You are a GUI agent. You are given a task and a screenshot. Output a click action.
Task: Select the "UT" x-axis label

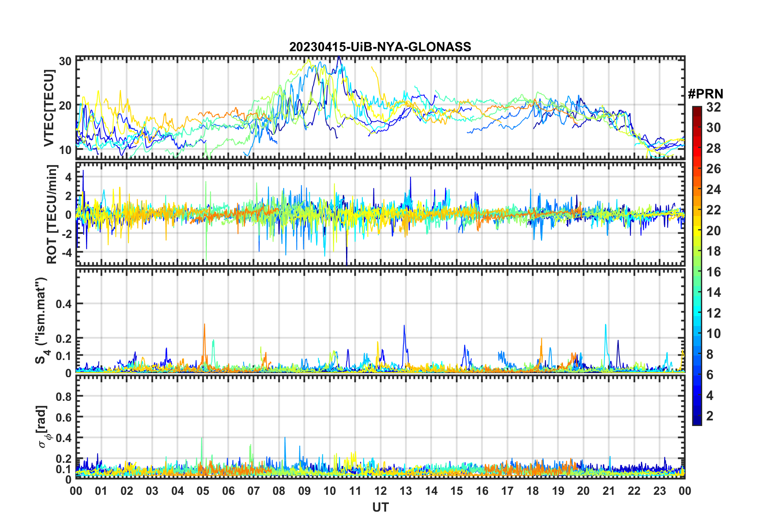coord(380,507)
